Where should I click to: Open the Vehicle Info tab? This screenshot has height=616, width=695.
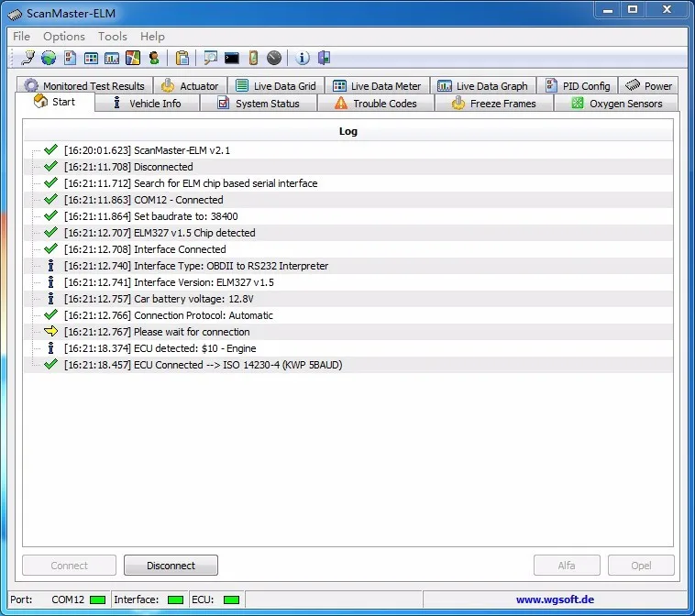[x=147, y=104]
